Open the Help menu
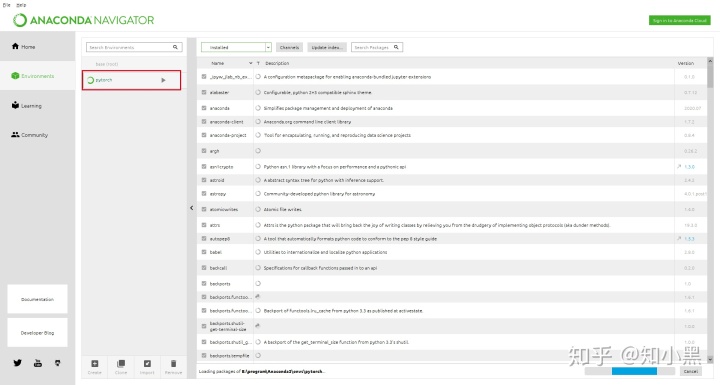Viewport: 720px width, 385px height. 21,5
